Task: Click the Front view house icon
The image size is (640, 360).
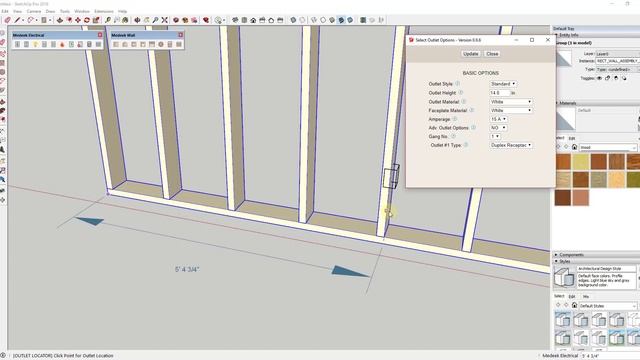Action: [x=253, y=20]
